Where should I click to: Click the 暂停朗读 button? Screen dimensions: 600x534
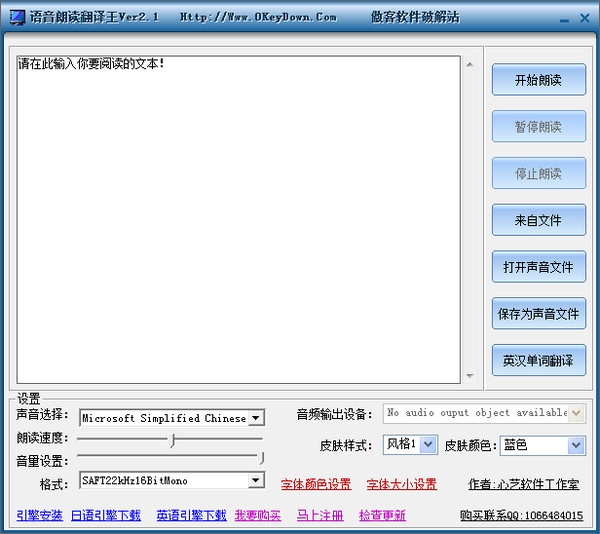[x=538, y=126]
